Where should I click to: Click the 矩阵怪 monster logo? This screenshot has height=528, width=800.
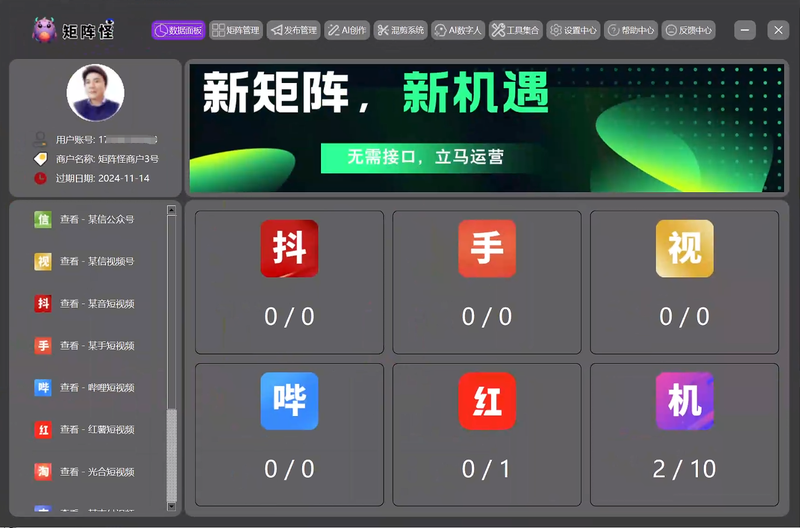(44, 30)
